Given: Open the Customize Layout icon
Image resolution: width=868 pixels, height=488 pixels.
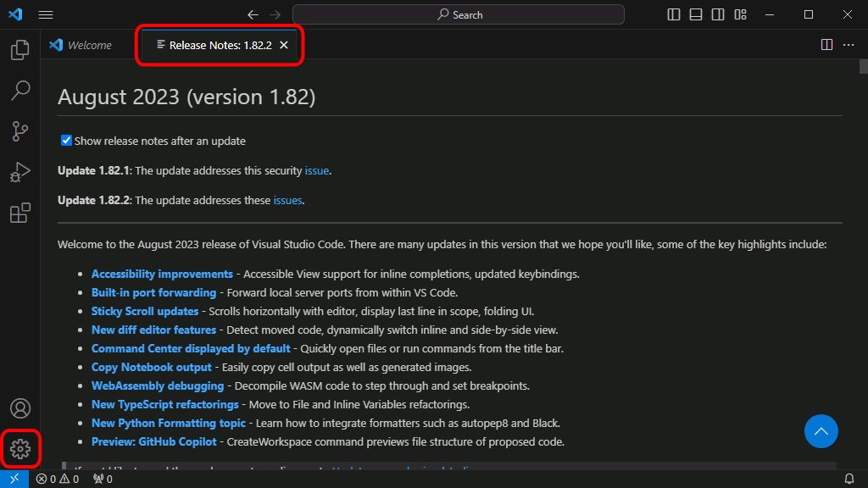Looking at the screenshot, I should pyautogui.click(x=740, y=14).
